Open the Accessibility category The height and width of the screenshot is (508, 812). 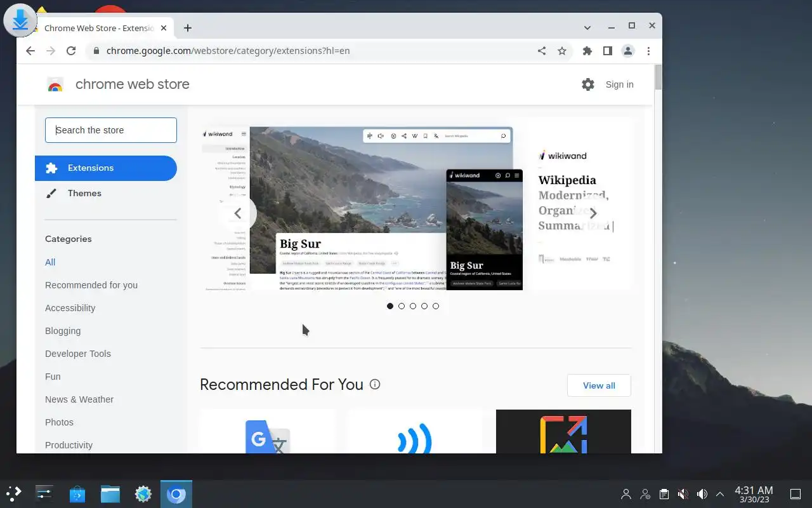70,308
